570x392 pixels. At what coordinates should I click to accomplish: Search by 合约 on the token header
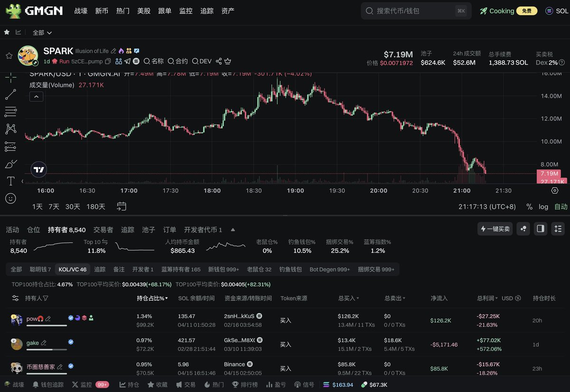[178, 61]
